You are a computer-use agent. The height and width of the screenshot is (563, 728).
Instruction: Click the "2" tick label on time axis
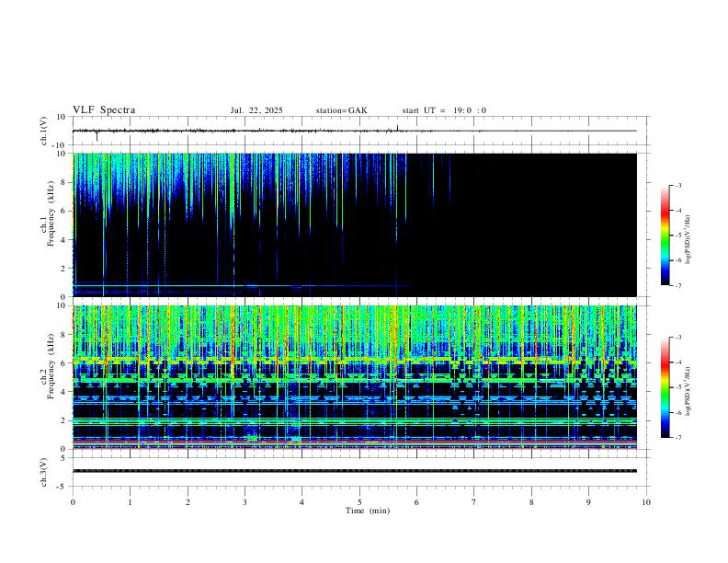coord(188,502)
